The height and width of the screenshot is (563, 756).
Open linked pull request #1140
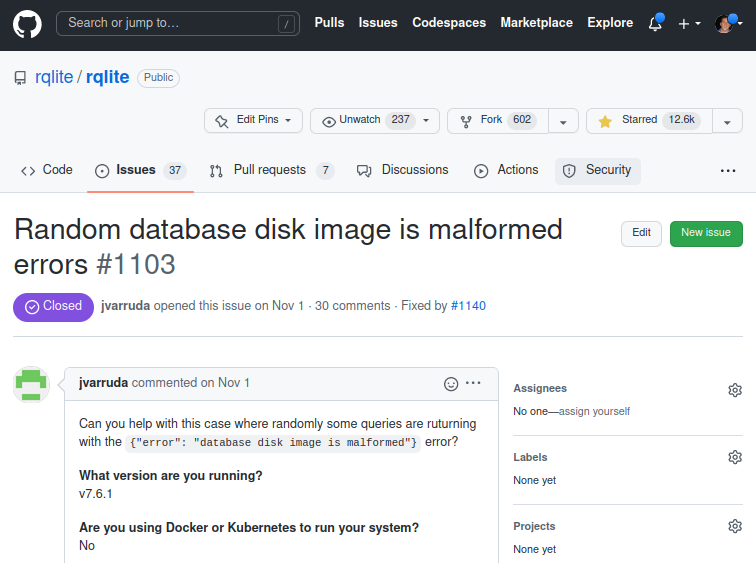(x=468, y=306)
